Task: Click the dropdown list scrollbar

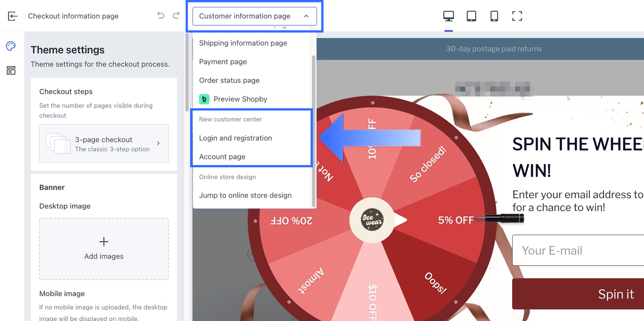Action: click(313, 131)
